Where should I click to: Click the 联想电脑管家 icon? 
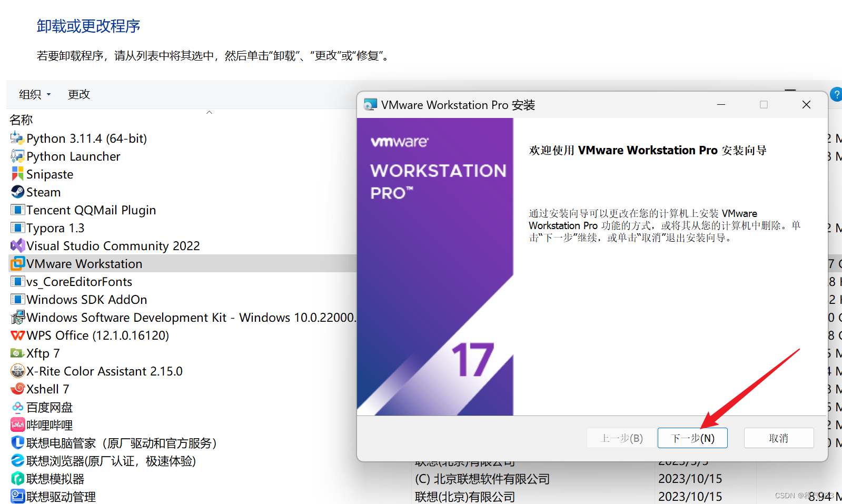coord(17,442)
